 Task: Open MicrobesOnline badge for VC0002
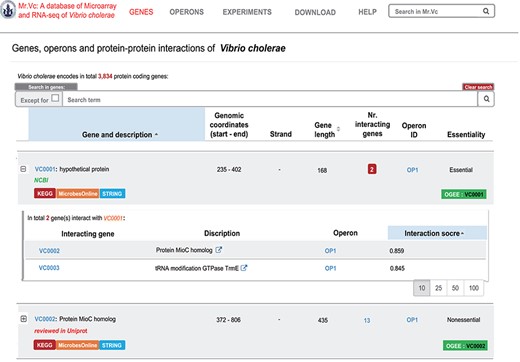[77, 345]
